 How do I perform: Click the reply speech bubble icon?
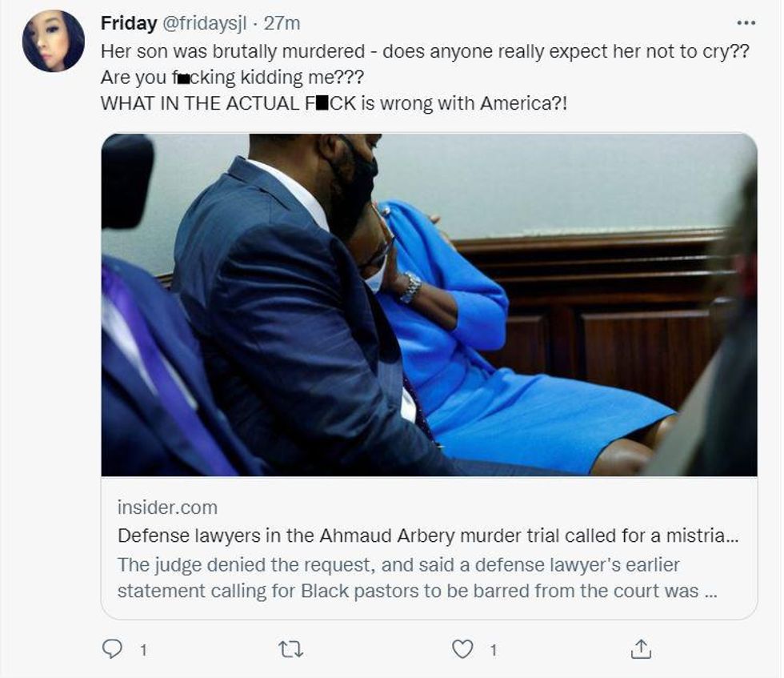point(113,649)
